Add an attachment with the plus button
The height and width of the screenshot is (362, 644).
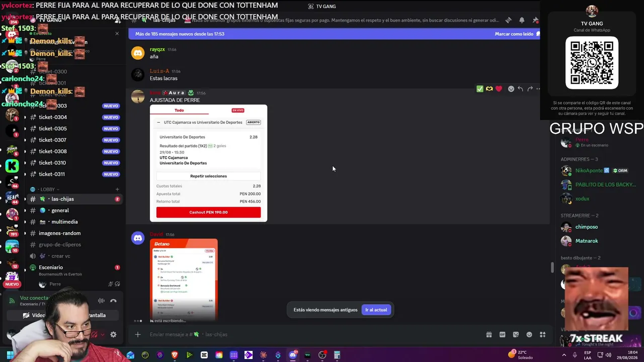pos(137,334)
